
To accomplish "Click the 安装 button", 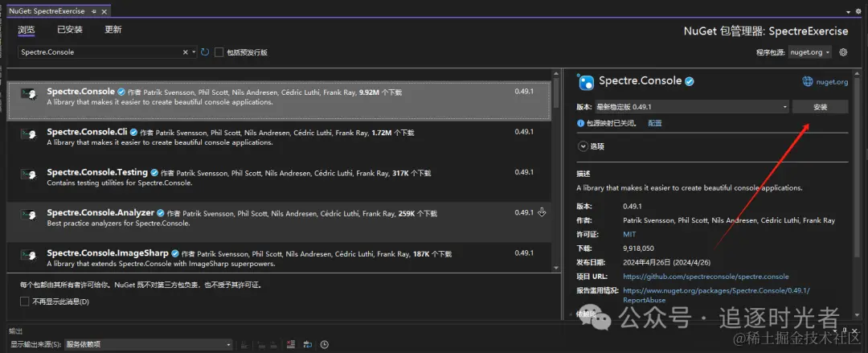I will (x=820, y=107).
